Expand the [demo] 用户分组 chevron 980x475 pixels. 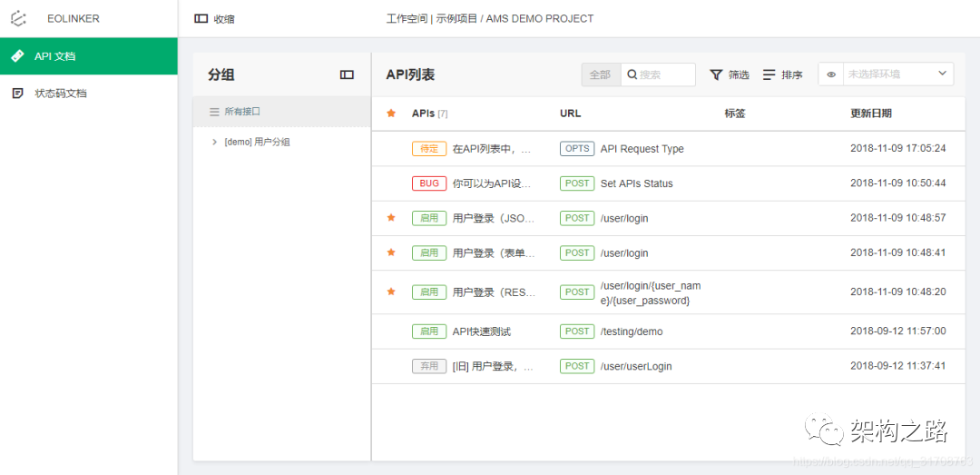[x=215, y=142]
